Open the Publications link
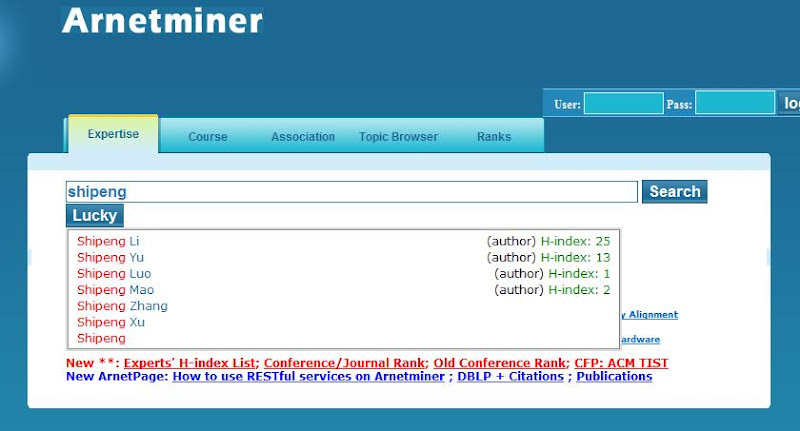Screen dimensions: 800x431 [614, 376]
